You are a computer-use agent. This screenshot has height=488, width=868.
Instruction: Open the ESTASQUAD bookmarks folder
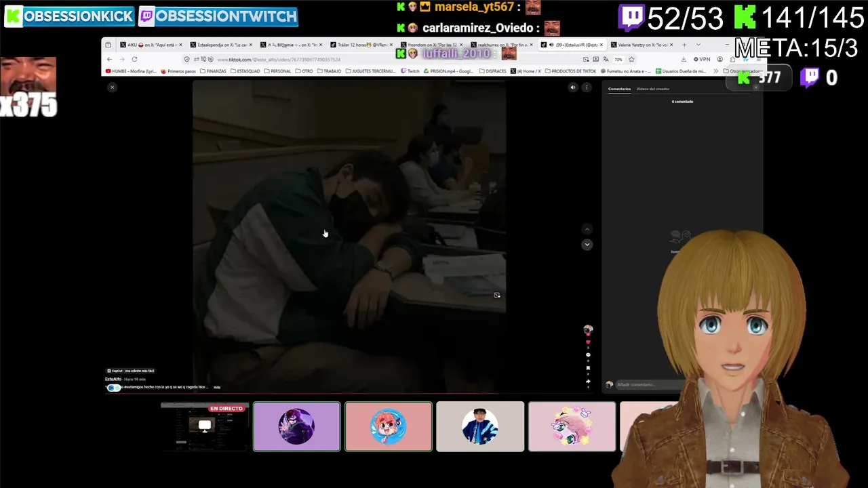coord(245,71)
